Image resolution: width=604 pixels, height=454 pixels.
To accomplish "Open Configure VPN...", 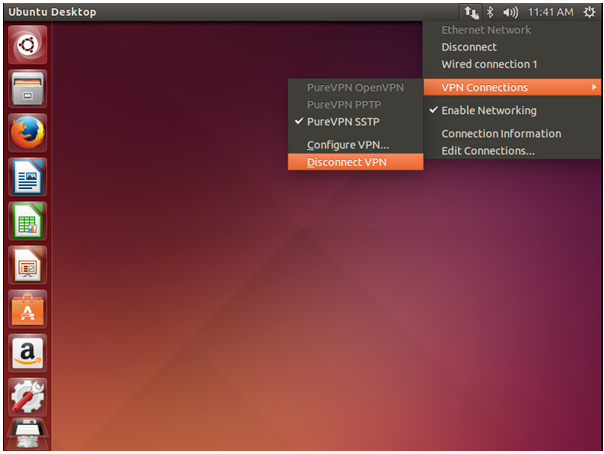I will pos(348,145).
